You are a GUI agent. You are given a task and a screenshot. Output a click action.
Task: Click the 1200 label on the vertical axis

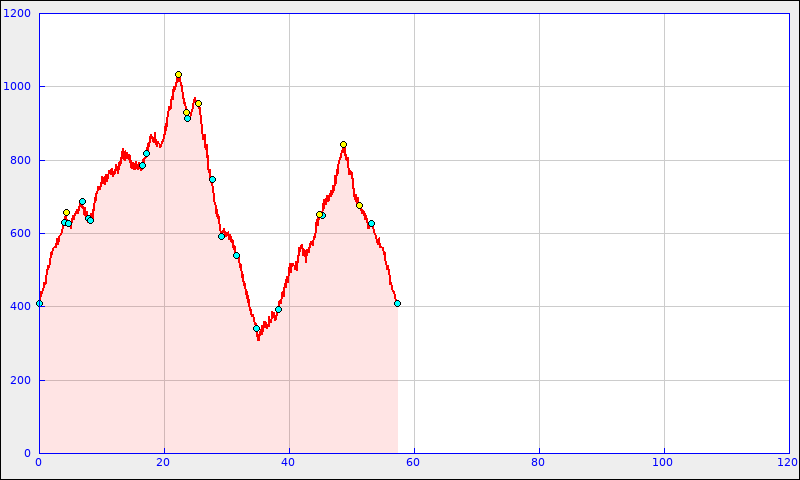pos(17,14)
